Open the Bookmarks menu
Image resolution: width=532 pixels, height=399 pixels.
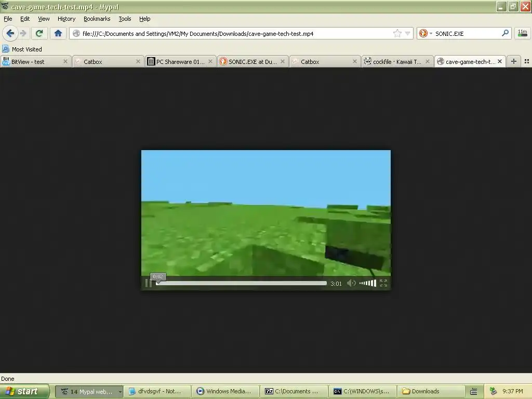(97, 19)
